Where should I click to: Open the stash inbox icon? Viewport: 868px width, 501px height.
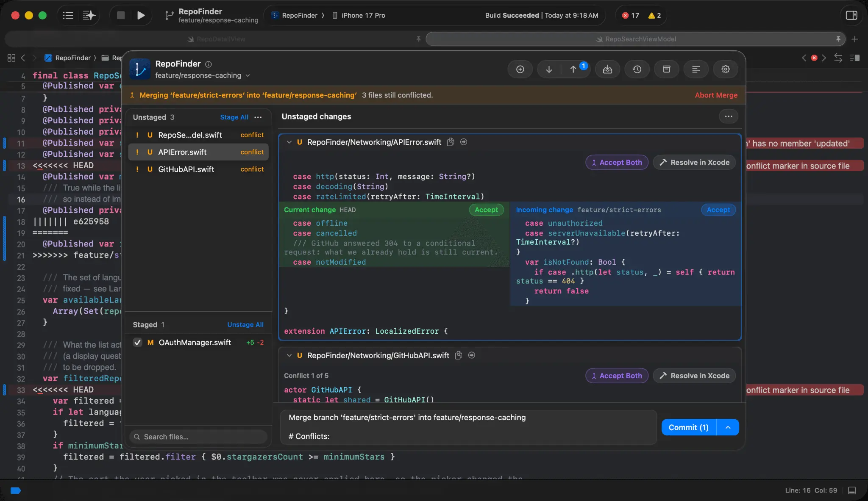tap(607, 69)
